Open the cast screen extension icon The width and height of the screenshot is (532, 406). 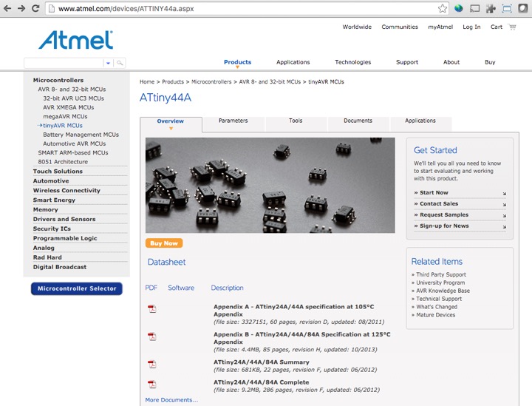(x=474, y=8)
